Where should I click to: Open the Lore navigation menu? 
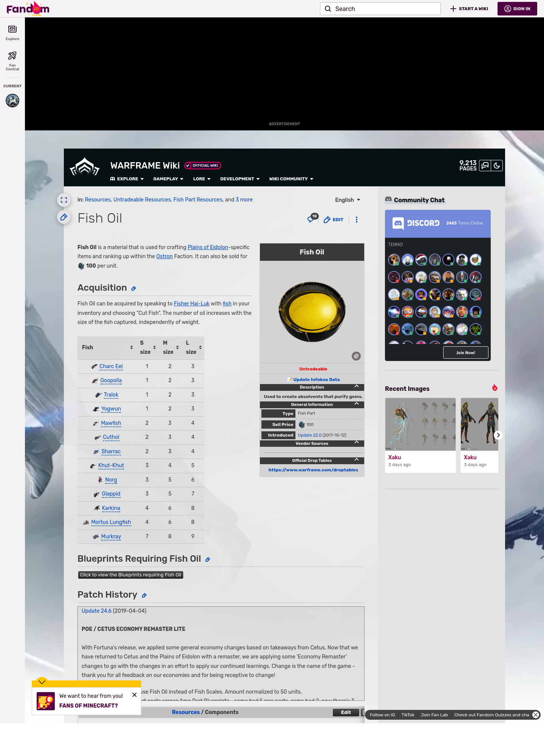[x=201, y=179]
